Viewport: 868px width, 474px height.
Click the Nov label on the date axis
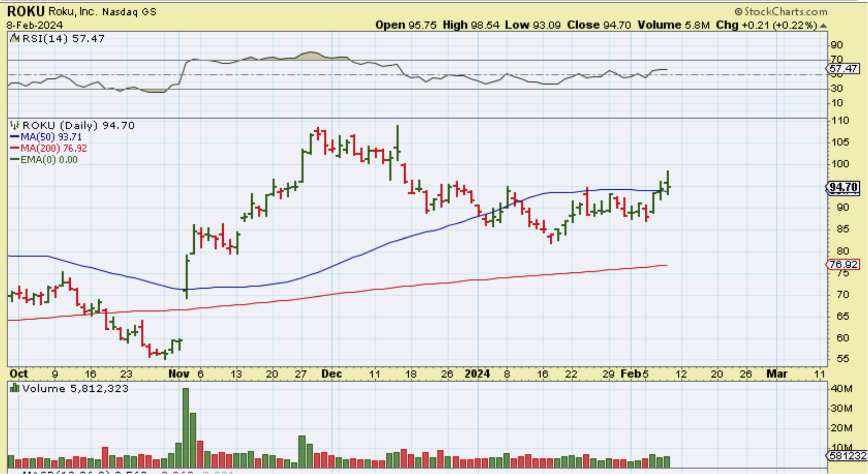pyautogui.click(x=179, y=374)
